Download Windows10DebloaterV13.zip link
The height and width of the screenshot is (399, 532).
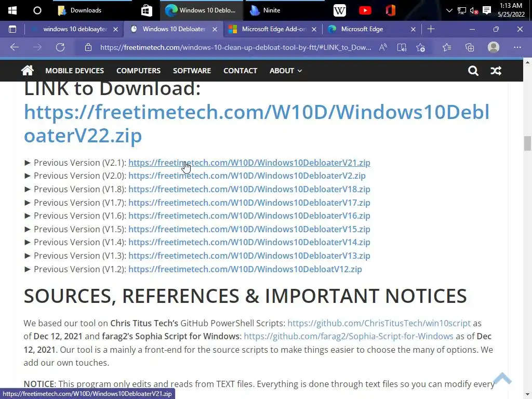249,256
